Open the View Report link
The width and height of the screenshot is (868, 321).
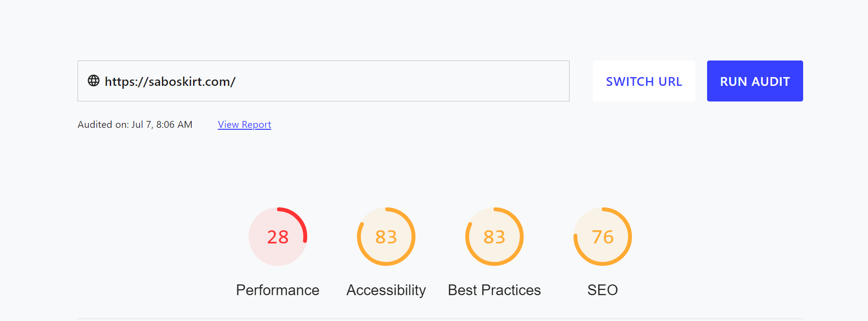click(244, 124)
